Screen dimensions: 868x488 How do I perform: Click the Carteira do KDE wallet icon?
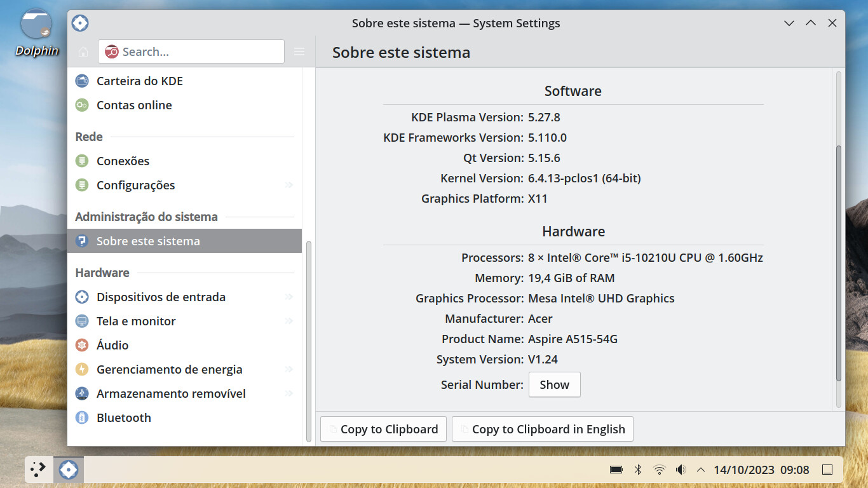(82, 81)
